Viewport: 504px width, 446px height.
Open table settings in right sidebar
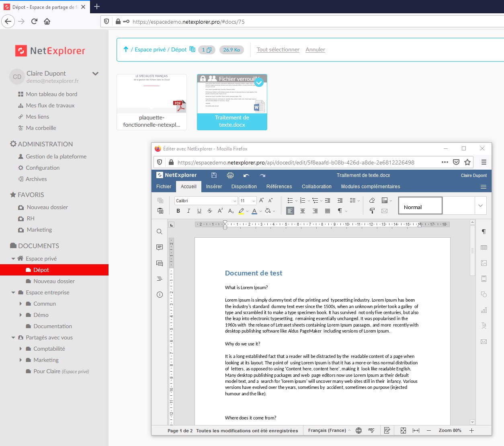pos(484,248)
